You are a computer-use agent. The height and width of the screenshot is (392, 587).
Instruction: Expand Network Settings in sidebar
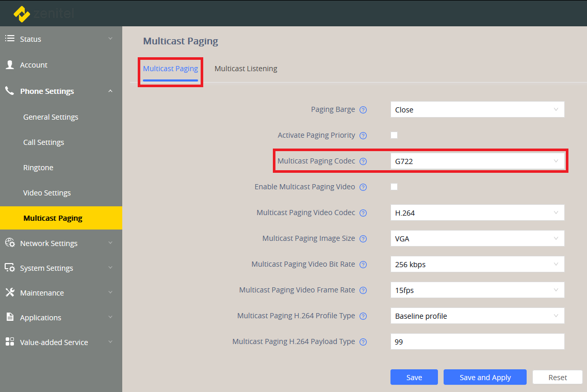49,243
